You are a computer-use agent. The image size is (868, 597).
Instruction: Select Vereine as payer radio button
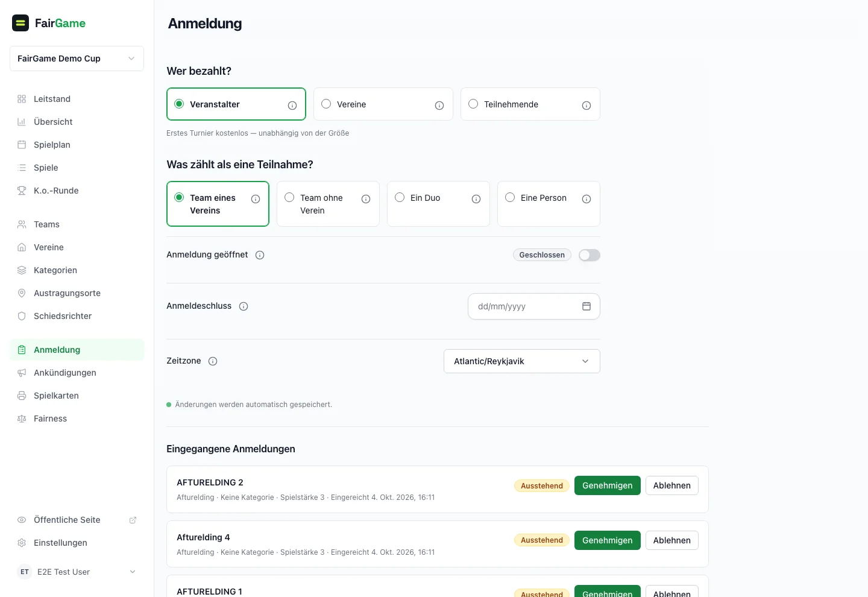coord(326,104)
